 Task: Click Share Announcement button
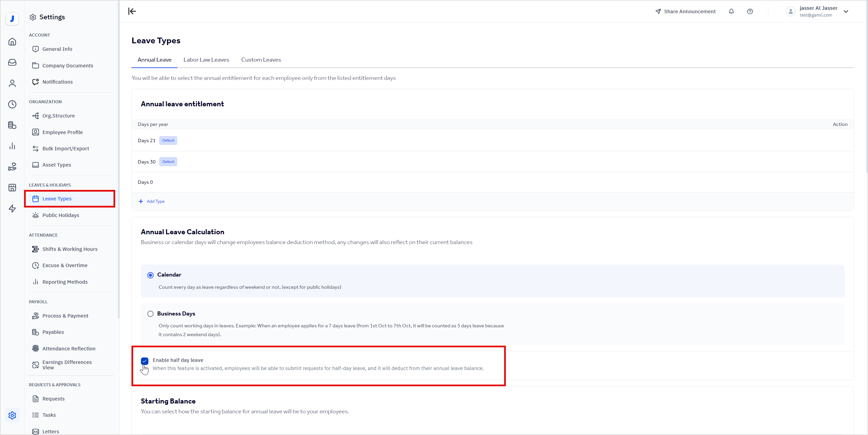point(685,12)
